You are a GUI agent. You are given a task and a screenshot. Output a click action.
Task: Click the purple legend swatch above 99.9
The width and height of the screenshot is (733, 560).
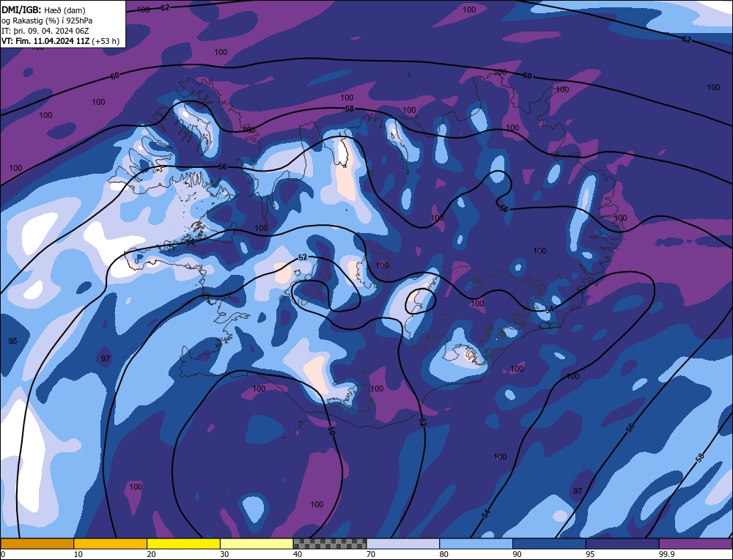[696, 543]
